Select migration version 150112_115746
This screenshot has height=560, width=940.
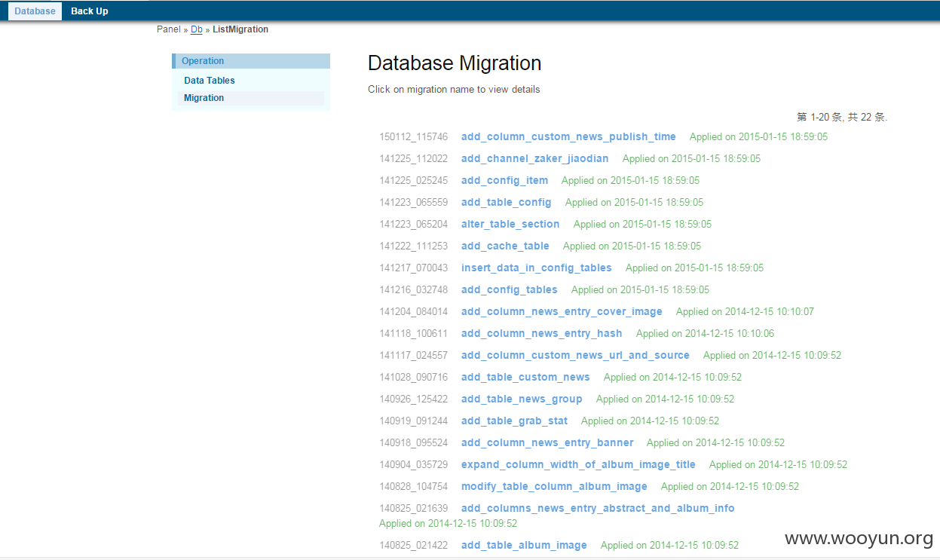(x=413, y=136)
